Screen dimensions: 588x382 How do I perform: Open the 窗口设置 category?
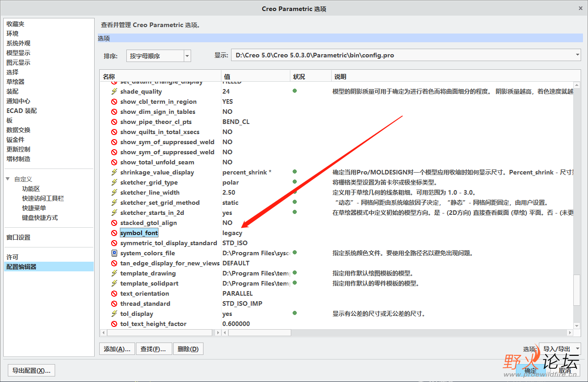(x=18, y=237)
